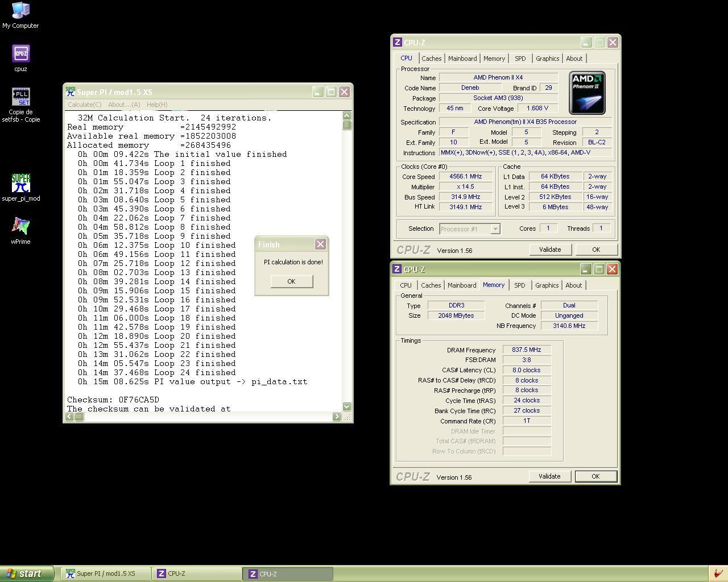Image resolution: width=728 pixels, height=582 pixels.
Task: Open the Caches tab in the lower CPU-Z window
Action: 431,285
